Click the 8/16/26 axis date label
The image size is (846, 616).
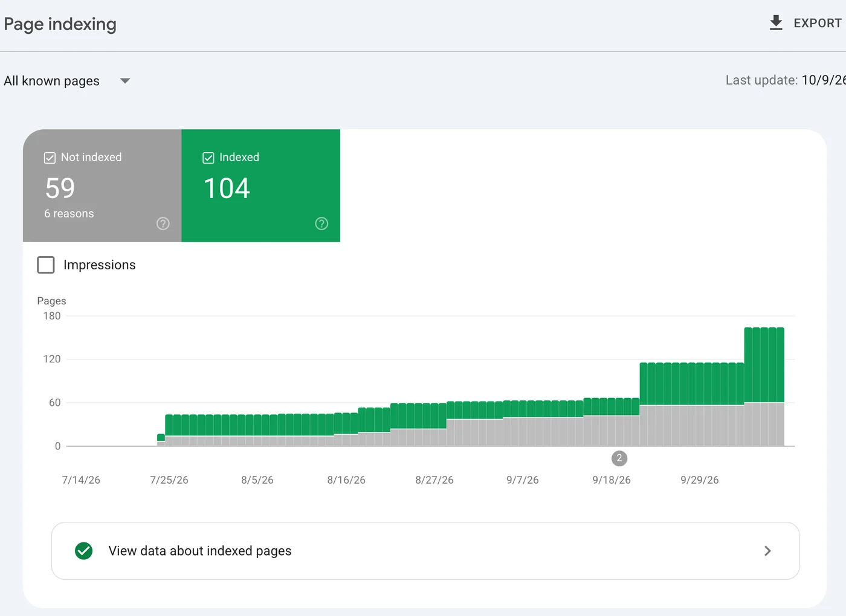point(346,480)
